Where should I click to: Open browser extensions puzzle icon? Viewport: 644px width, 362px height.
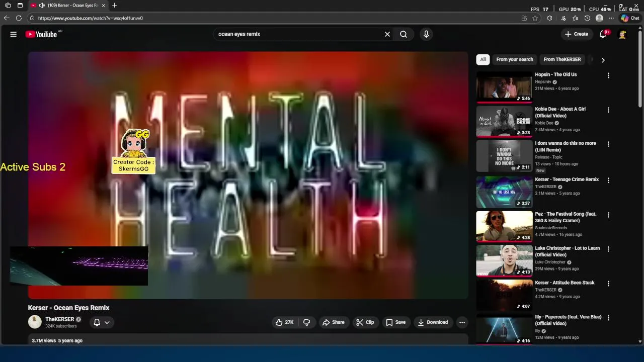549,18
